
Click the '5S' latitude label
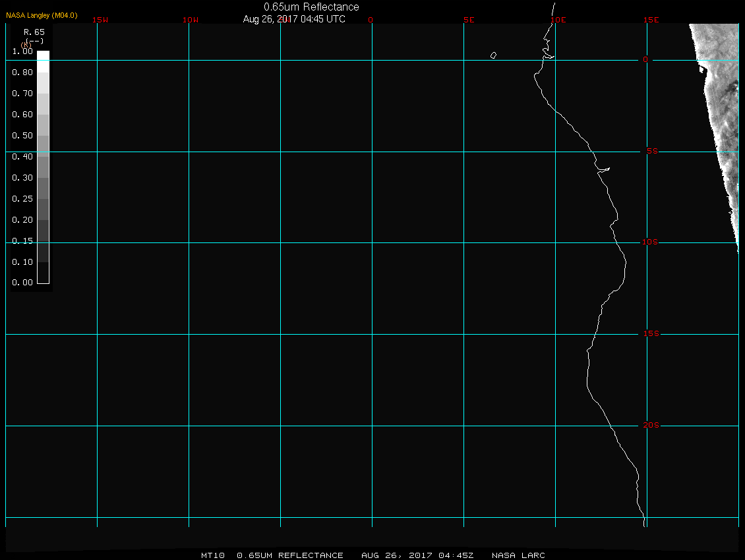652,151
